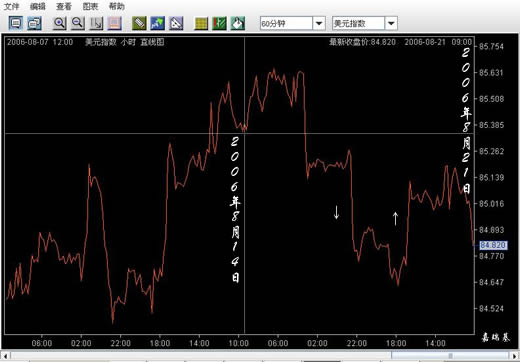Click the single window view icon

[x=16, y=23]
